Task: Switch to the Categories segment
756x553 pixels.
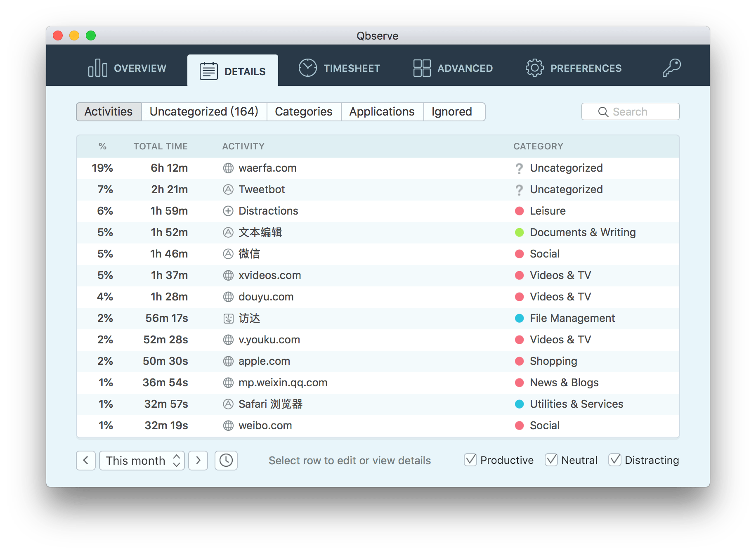Action: click(304, 112)
